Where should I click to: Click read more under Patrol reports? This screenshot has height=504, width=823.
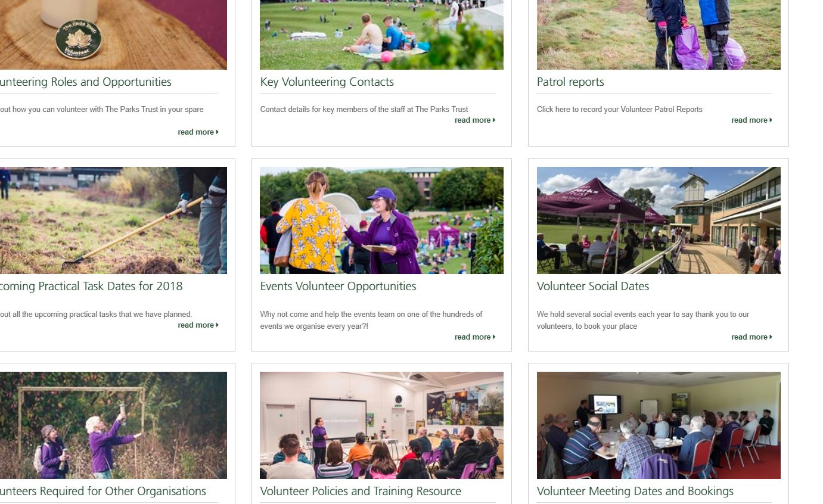pos(751,120)
